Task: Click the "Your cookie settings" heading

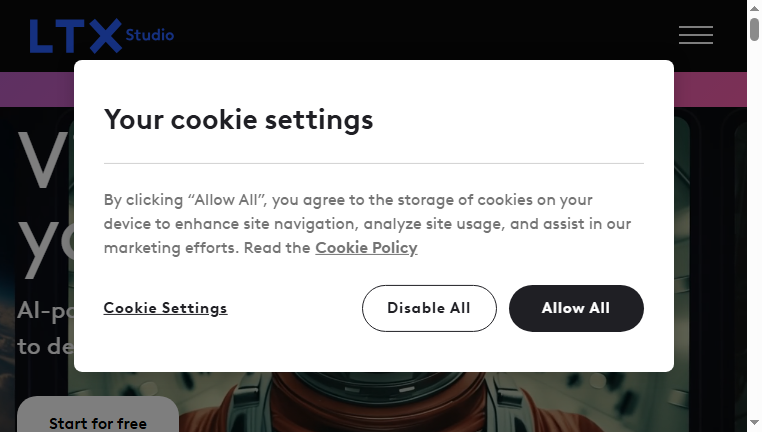Action: pyautogui.click(x=239, y=120)
